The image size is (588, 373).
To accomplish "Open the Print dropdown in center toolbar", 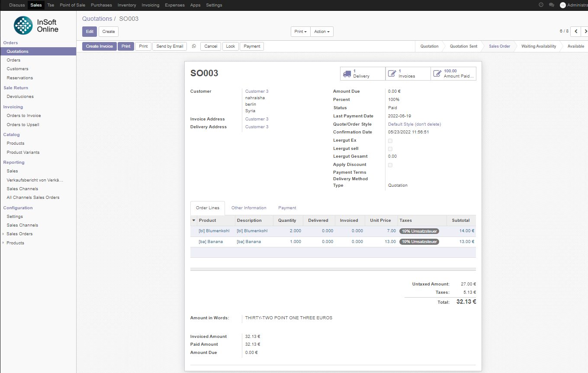I will (x=300, y=32).
